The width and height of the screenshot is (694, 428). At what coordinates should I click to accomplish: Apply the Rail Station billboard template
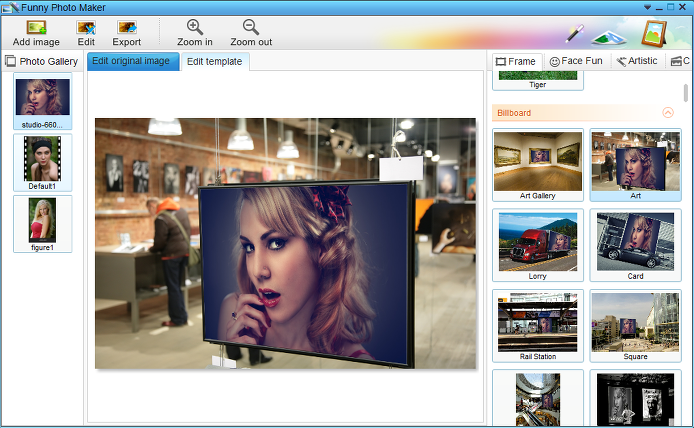tap(538, 326)
